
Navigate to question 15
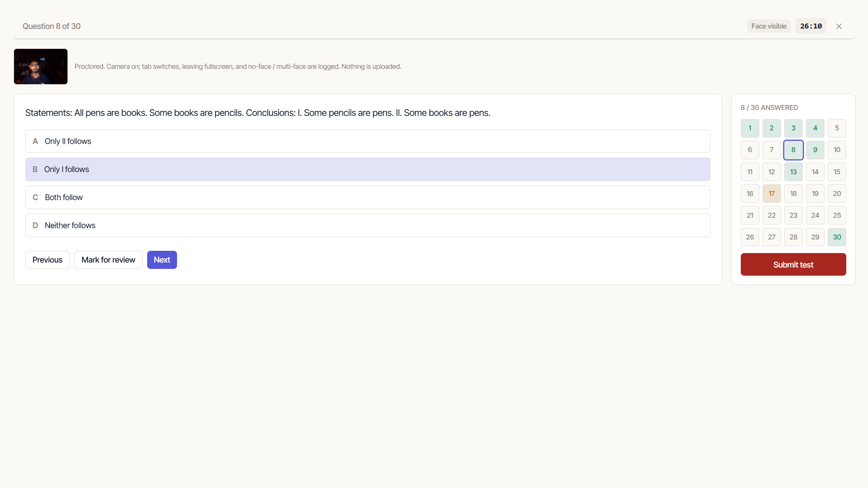click(x=837, y=172)
